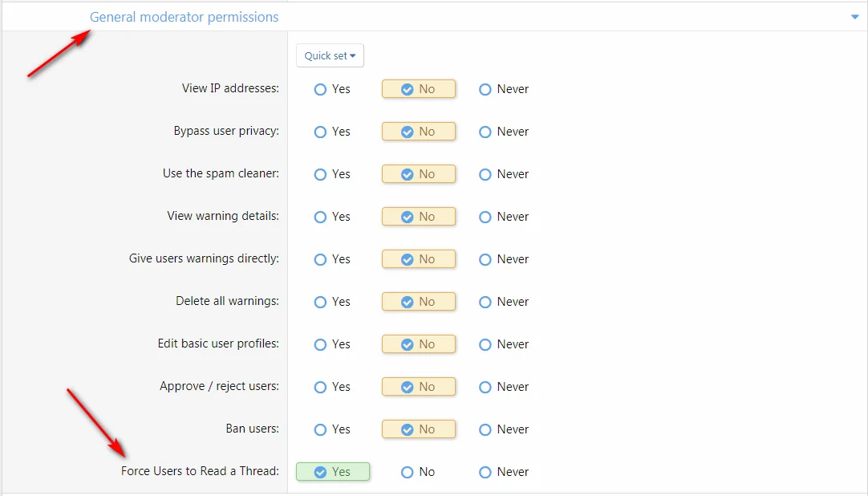The height and width of the screenshot is (496, 868).
Task: Click General moderator permissions heading
Action: point(184,17)
